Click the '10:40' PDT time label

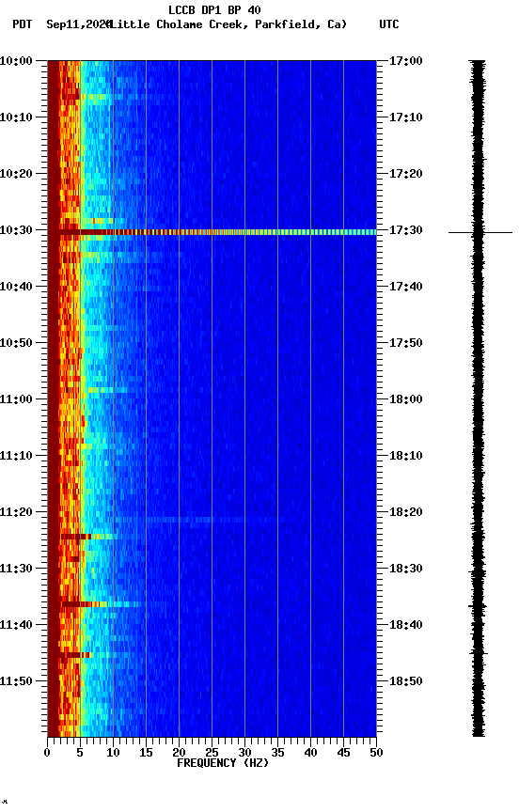[16, 287]
